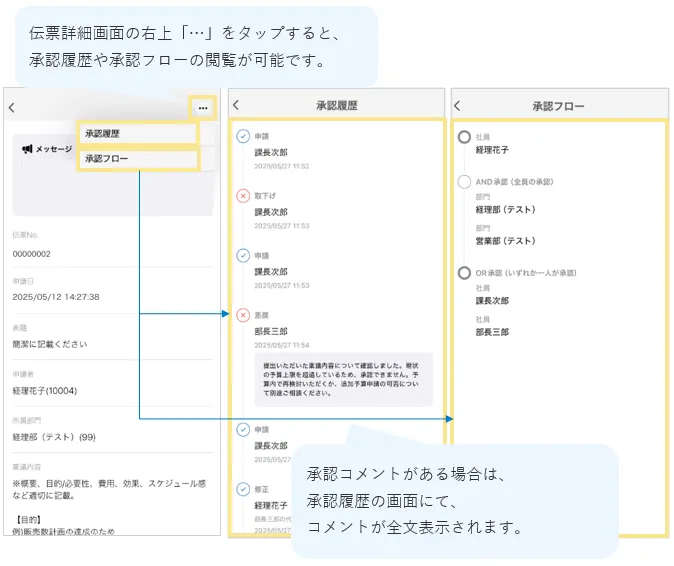Click the megaphone メッセージ icon
Image resolution: width=674 pixels, height=566 pixels.
click(29, 149)
